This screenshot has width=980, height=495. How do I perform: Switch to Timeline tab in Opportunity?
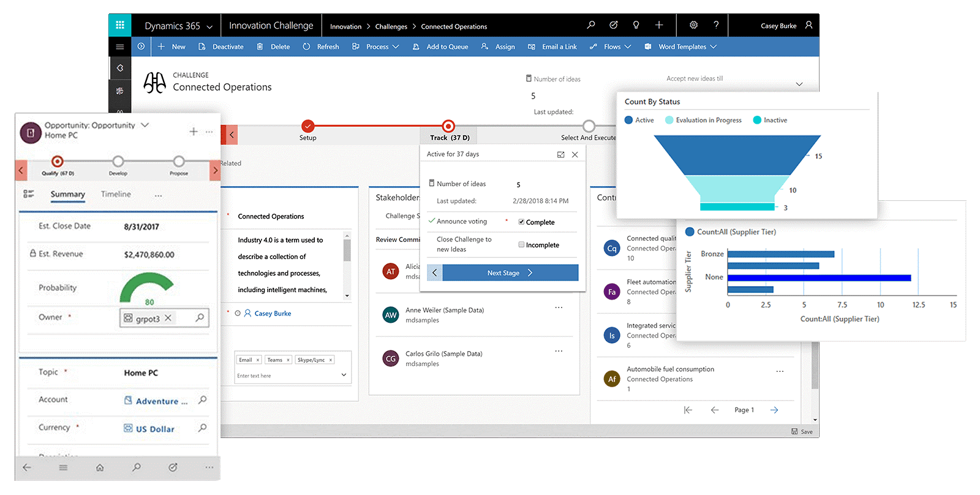[116, 194]
